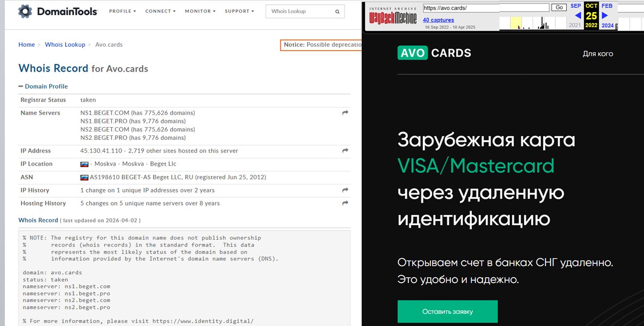
Task: Click NS2.BEGET.PRO name server entry
Action: (133, 138)
